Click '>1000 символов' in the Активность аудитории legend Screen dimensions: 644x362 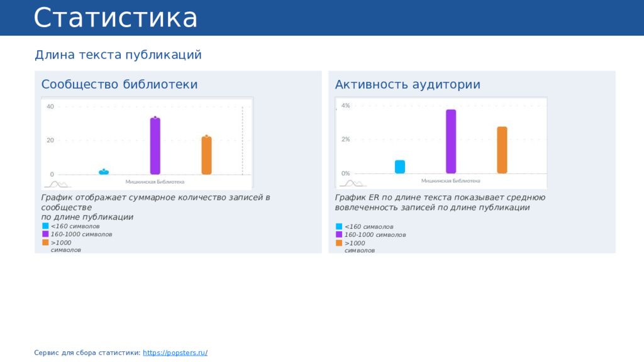(359, 246)
